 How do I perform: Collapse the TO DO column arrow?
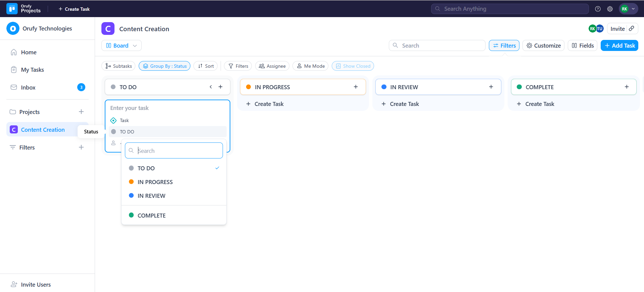point(211,87)
